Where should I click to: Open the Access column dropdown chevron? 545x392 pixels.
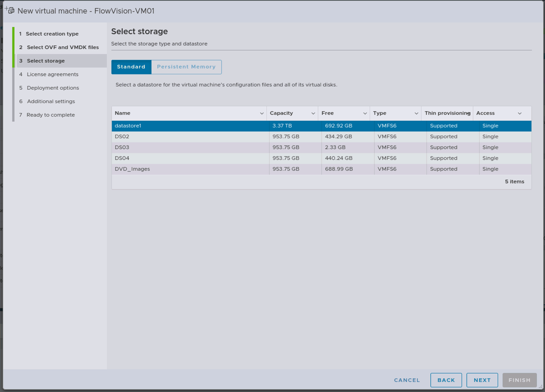[x=520, y=114]
